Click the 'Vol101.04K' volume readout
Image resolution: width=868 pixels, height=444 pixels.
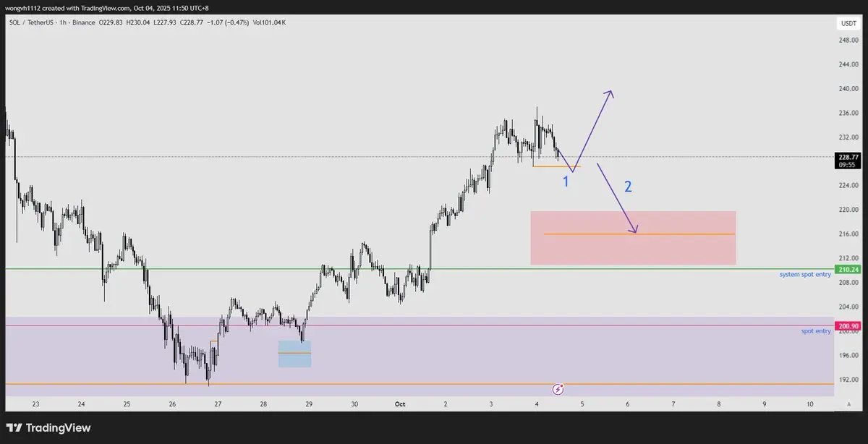pyautogui.click(x=268, y=22)
